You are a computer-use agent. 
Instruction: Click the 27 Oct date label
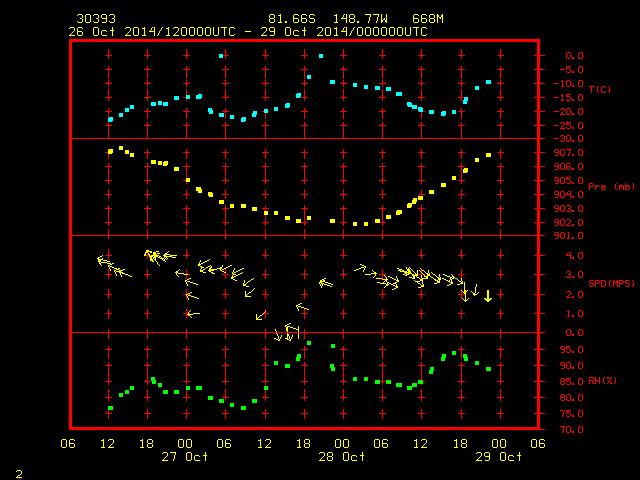click(x=184, y=456)
